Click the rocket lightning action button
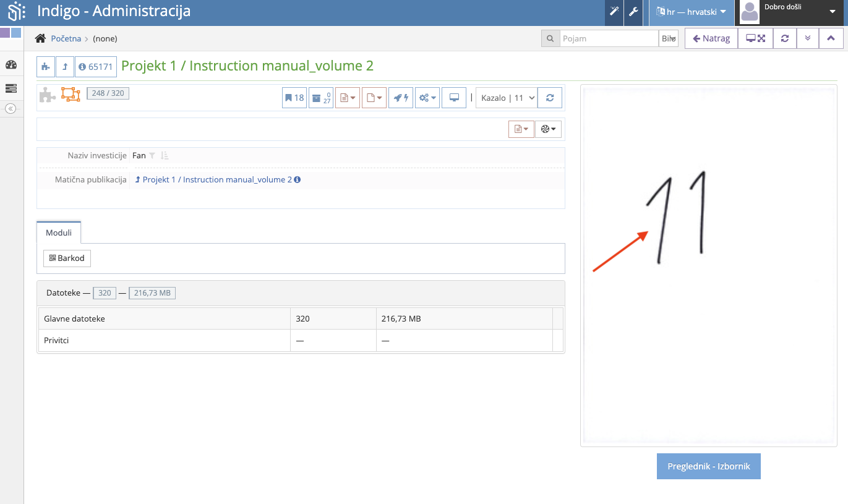This screenshot has width=848, height=504. click(x=401, y=98)
